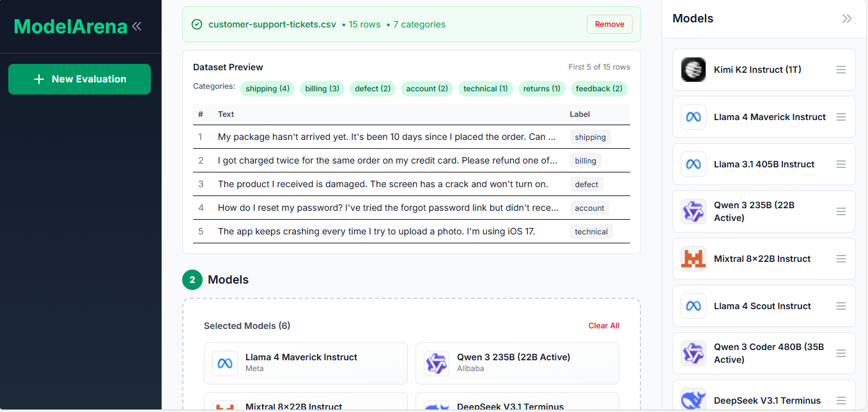Click the billing label in row 2
This screenshot has height=412, width=868.
(585, 161)
